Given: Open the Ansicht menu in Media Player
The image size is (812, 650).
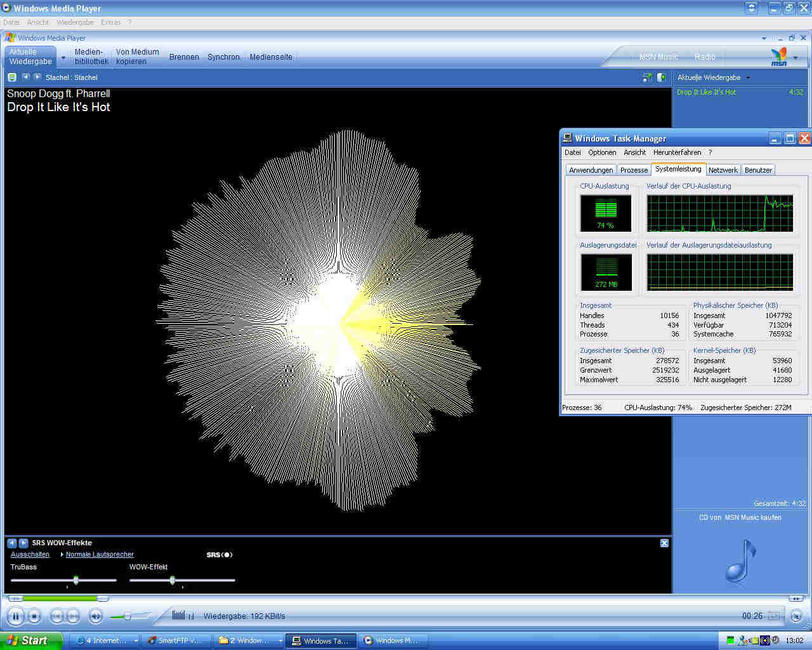Looking at the screenshot, I should click(x=37, y=22).
